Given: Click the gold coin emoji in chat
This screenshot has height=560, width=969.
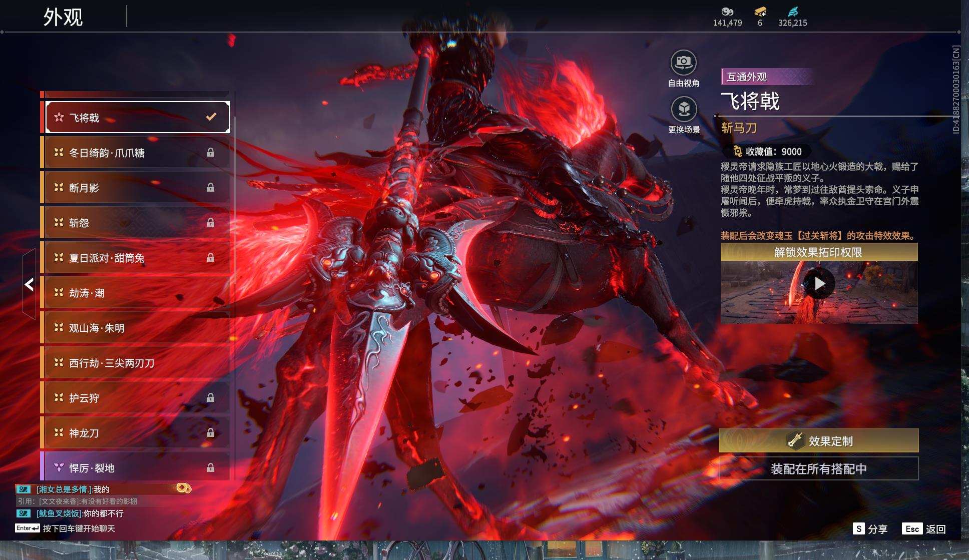Looking at the screenshot, I should click(184, 487).
